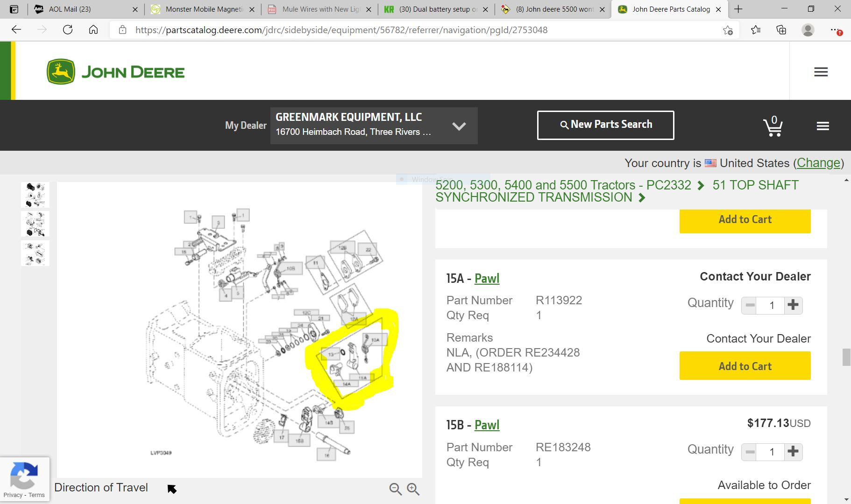Open the 15A Pawl part link
This screenshot has height=504, width=851.
487,279
